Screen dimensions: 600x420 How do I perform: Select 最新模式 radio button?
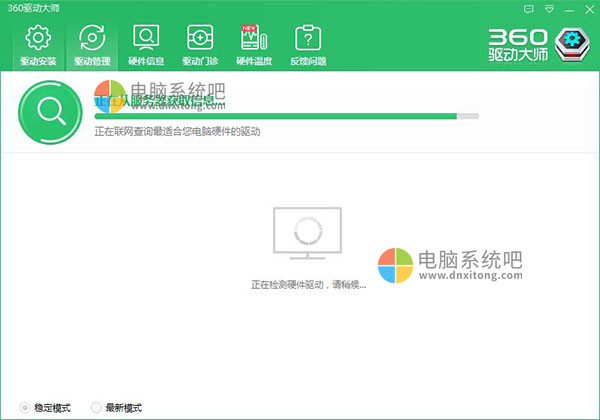pyautogui.click(x=96, y=408)
